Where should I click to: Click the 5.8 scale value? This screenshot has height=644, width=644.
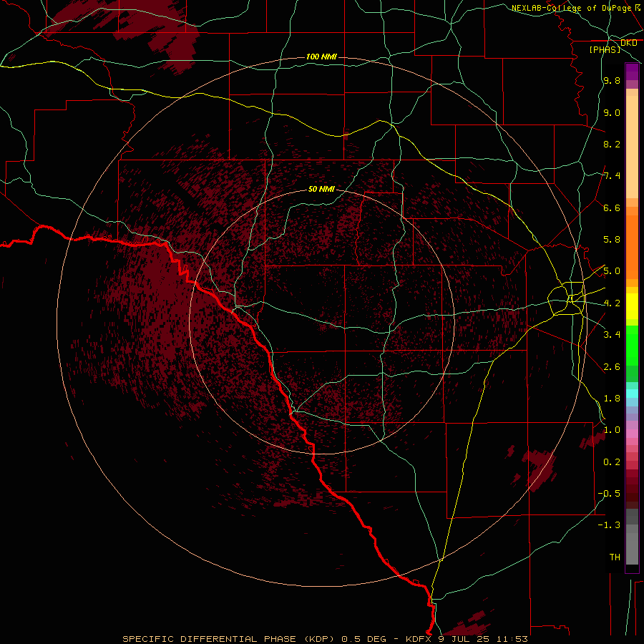pyautogui.click(x=612, y=240)
